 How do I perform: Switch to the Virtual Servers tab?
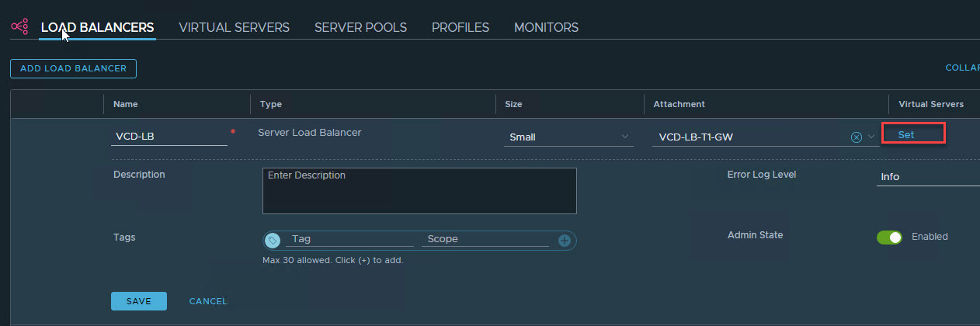234,27
